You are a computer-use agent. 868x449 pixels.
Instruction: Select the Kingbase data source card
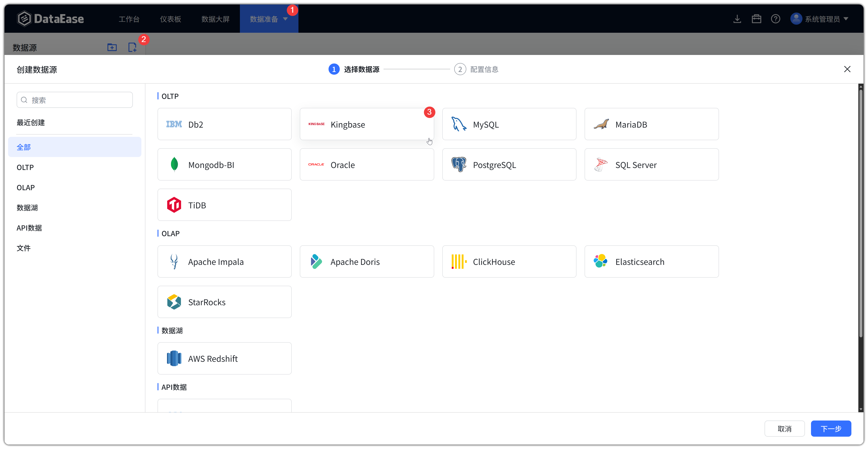367,124
